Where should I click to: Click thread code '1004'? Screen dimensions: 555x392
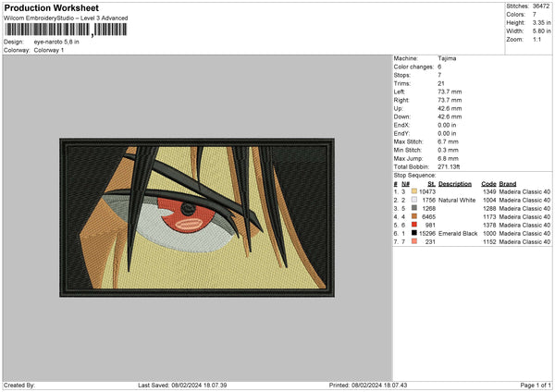coord(489,201)
